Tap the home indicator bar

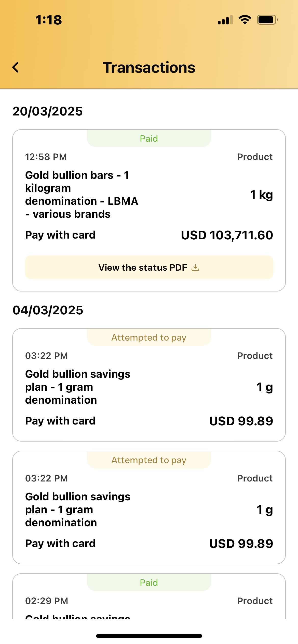149,636
